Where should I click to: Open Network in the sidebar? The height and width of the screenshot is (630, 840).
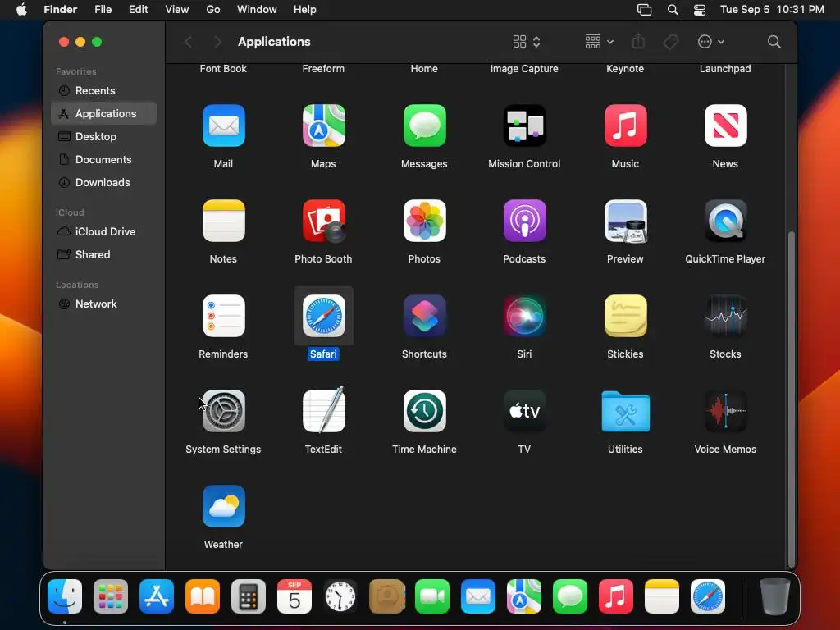tap(104, 304)
